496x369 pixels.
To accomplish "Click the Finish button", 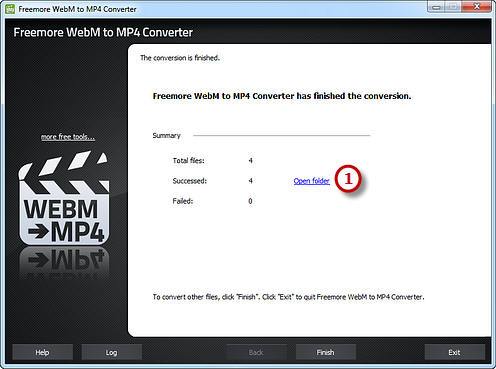I will (x=326, y=352).
